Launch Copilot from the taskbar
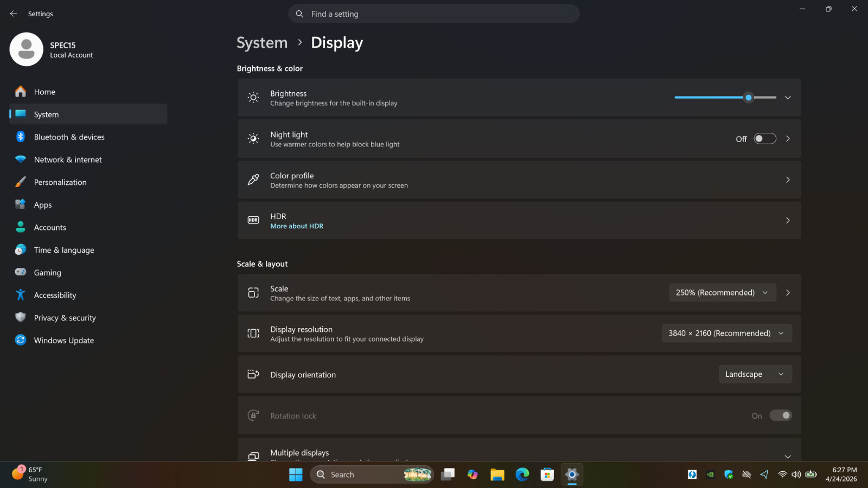 click(473, 474)
